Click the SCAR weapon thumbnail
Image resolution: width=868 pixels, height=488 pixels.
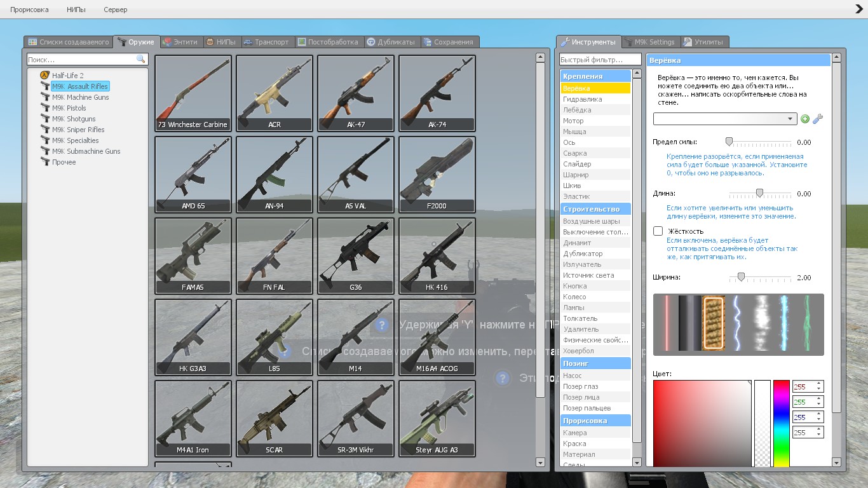tap(275, 418)
